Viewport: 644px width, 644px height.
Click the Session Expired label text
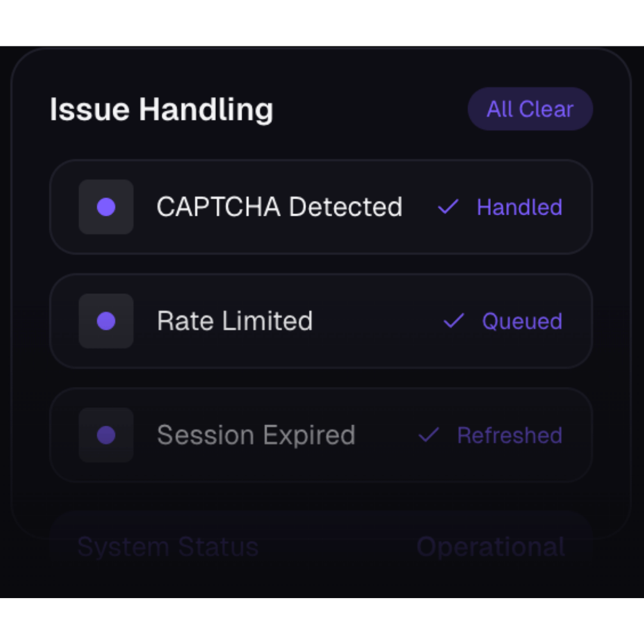tap(256, 435)
